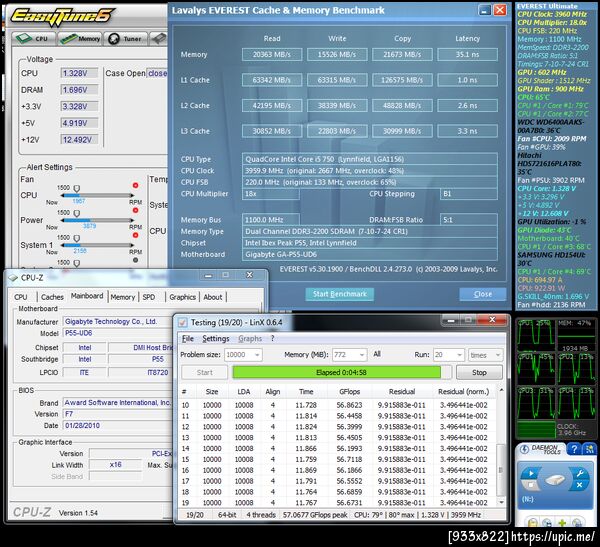This screenshot has width=600, height=547.
Task: Open LinX help question mark menu
Action: [x=272, y=338]
